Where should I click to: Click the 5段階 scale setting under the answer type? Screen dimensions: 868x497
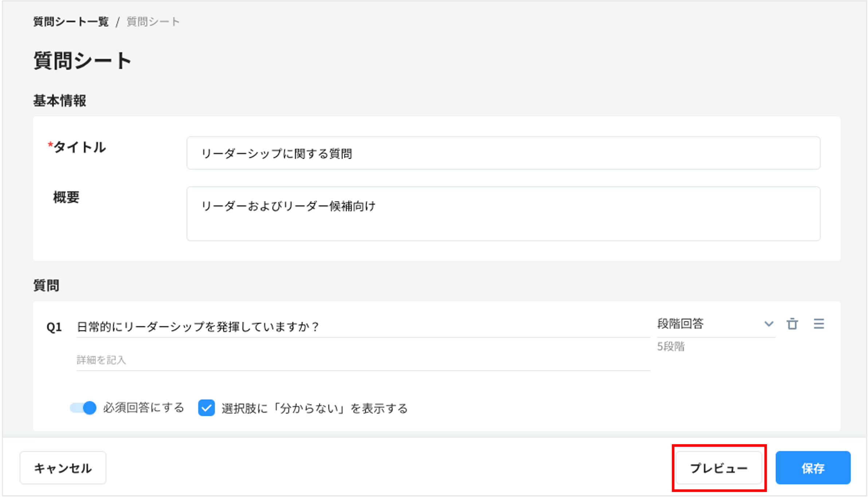point(671,346)
